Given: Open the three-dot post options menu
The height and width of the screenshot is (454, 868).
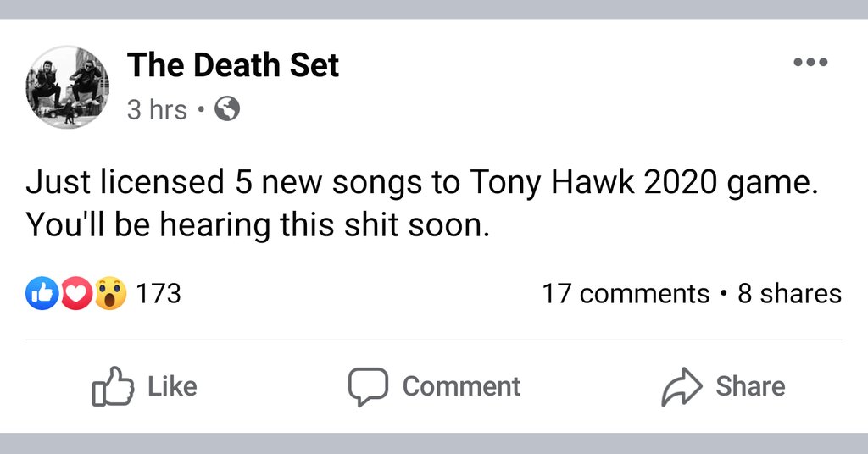Looking at the screenshot, I should [810, 62].
